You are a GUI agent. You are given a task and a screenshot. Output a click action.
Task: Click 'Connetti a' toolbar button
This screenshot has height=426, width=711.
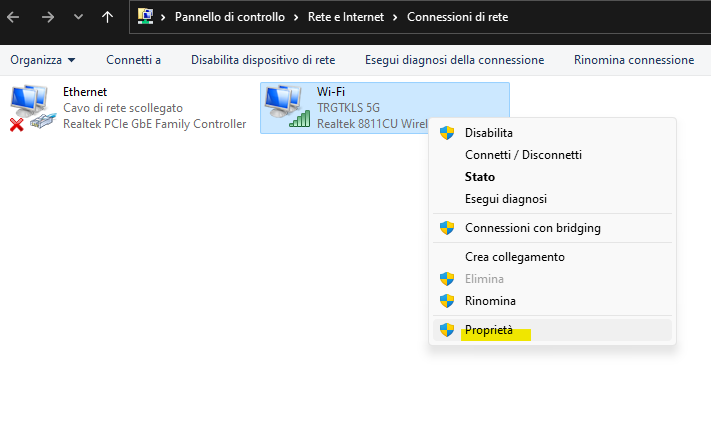coord(133,60)
